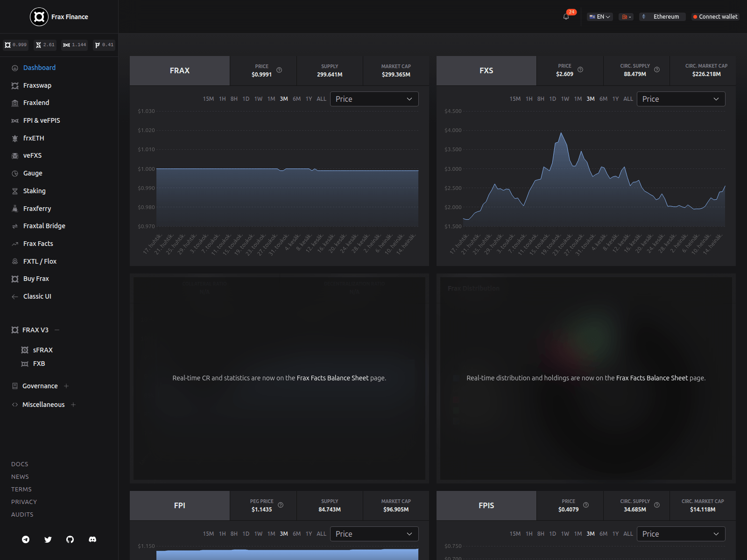Image resolution: width=747 pixels, height=560 pixels.
Task: Open the FPIS chart Price dropdown
Action: (681, 534)
